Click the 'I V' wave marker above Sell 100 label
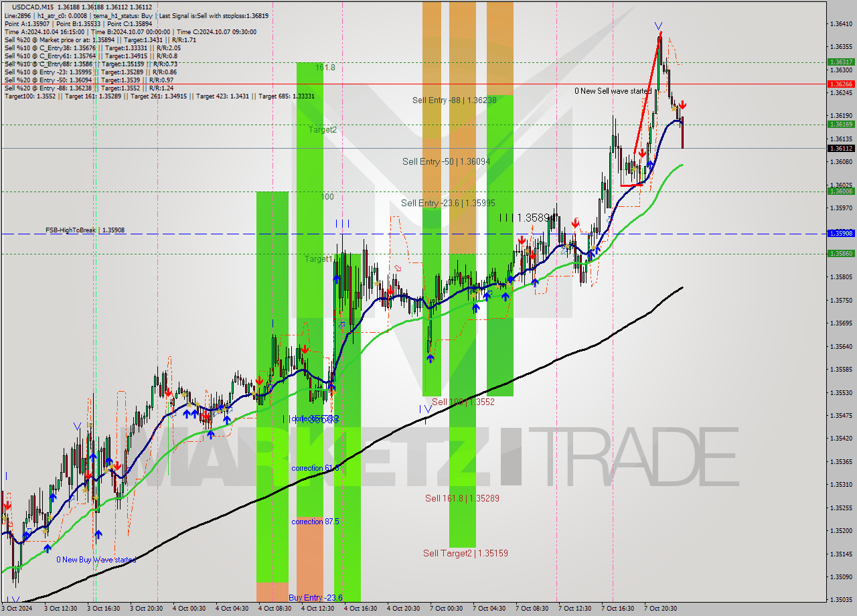This screenshot has height=616, width=857. (425, 408)
